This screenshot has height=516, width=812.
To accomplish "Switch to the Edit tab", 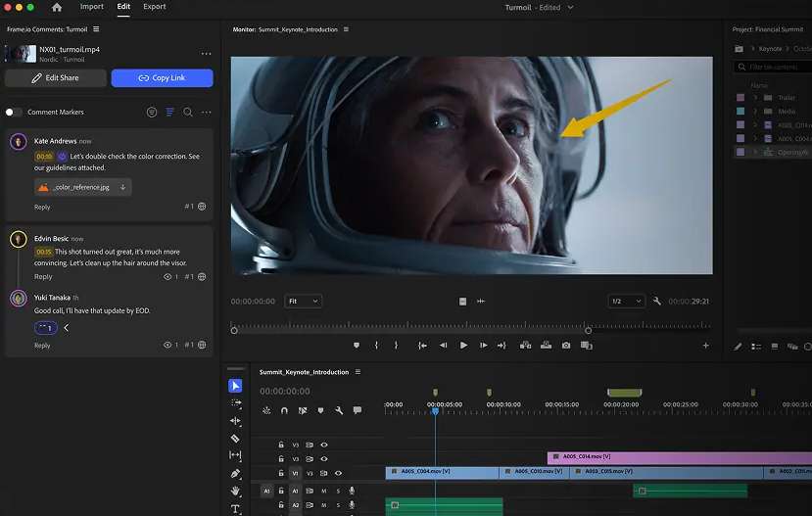I will coord(123,7).
